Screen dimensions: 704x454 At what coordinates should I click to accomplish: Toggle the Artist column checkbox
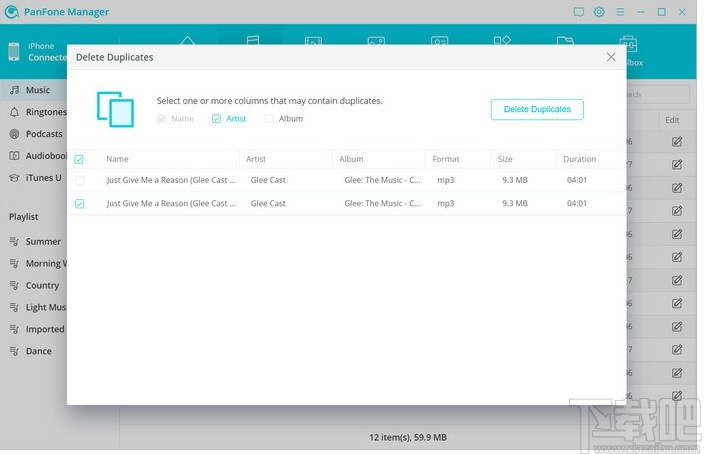point(216,119)
